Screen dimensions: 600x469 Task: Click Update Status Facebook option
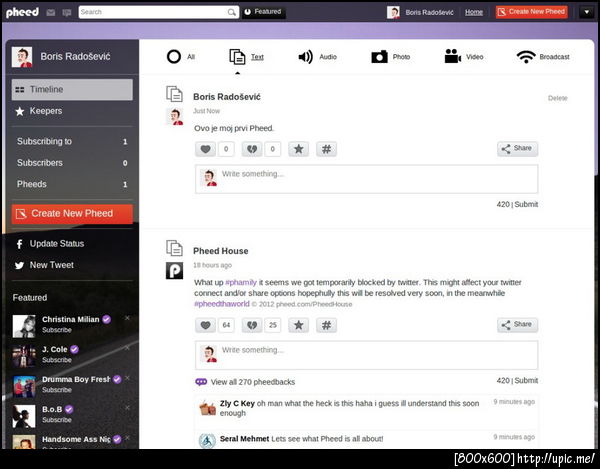tap(50, 244)
